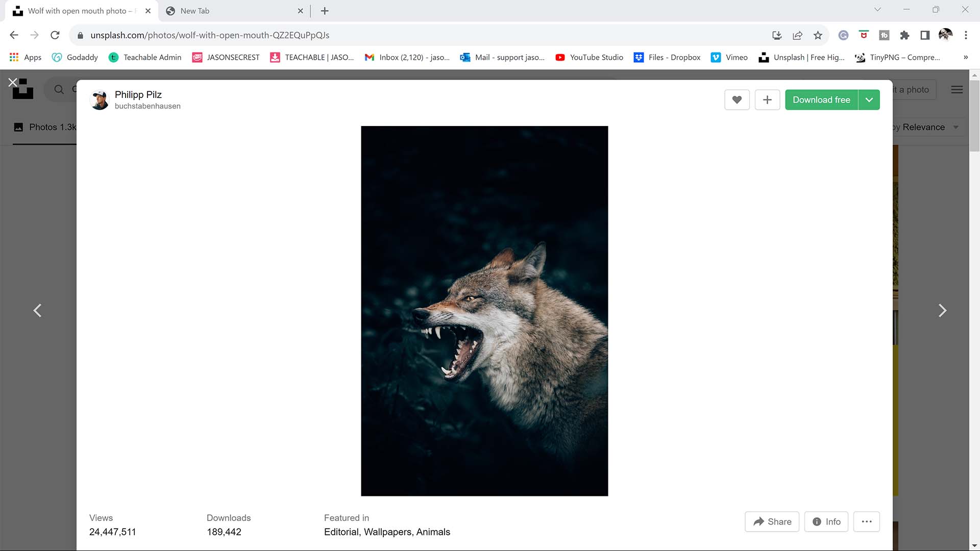
Task: Open the TEACHABLE | JASO... bookmark
Action: point(312,58)
